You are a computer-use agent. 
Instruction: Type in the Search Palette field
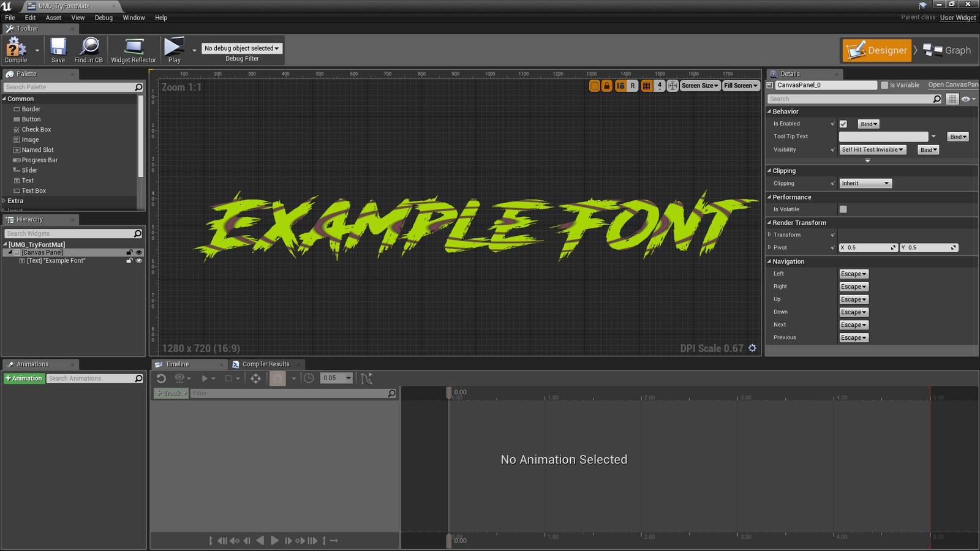[67, 87]
